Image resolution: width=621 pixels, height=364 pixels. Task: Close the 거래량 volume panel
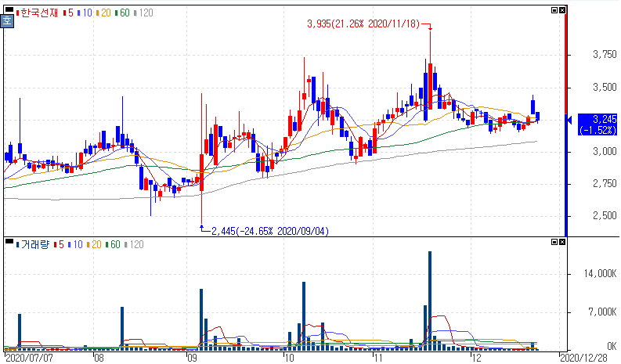(562, 242)
